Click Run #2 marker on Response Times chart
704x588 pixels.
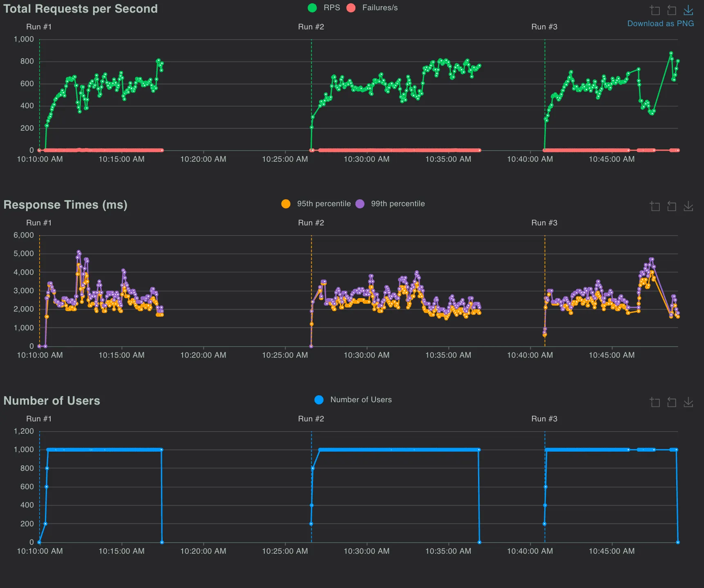click(x=311, y=223)
